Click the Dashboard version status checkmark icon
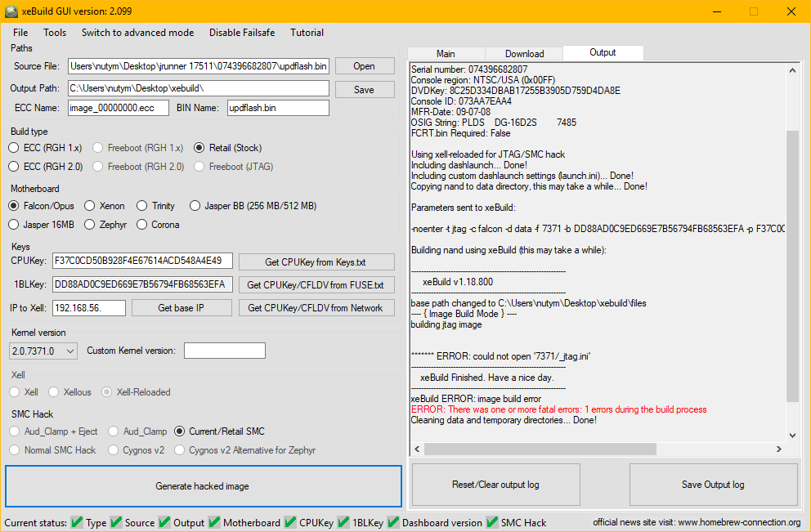The width and height of the screenshot is (811, 532). (x=393, y=522)
